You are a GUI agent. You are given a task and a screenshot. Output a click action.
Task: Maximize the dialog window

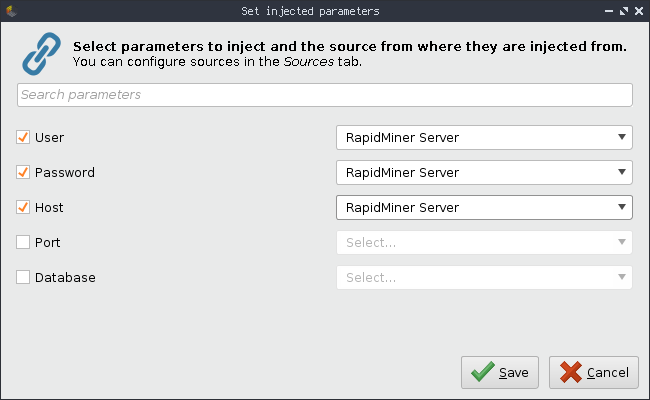point(623,11)
